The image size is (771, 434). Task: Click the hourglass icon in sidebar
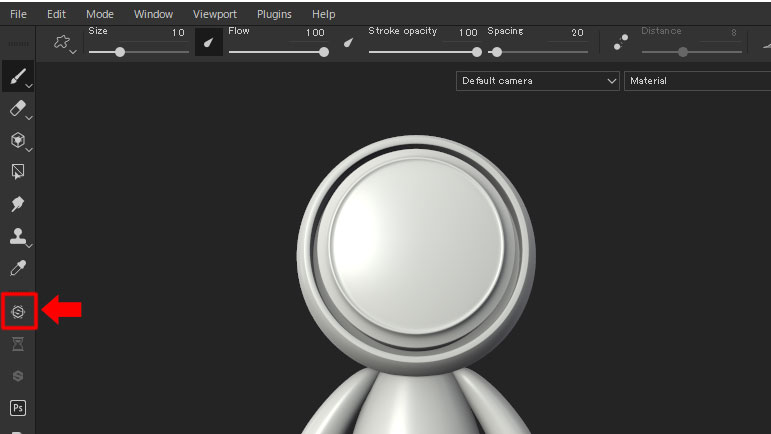pos(18,344)
